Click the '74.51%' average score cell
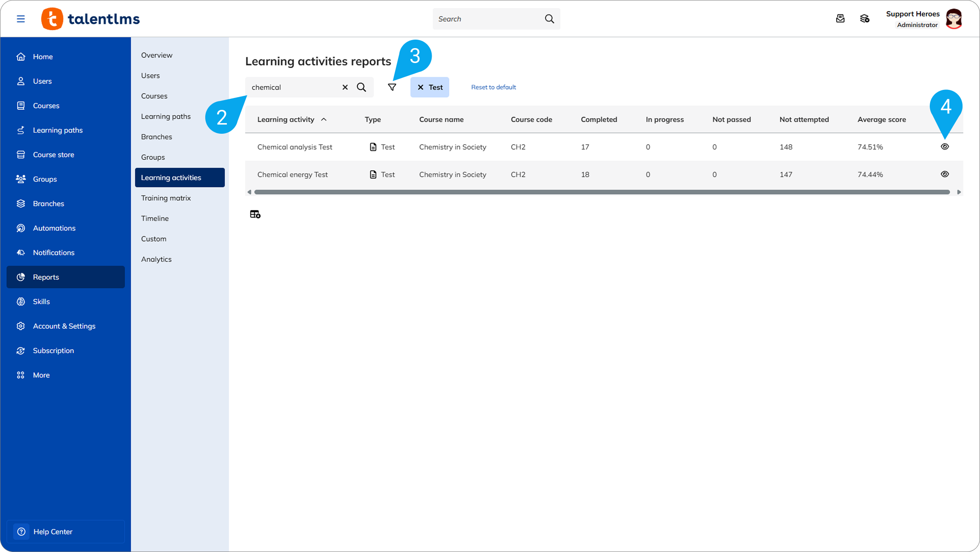Image resolution: width=980 pixels, height=552 pixels. click(870, 147)
